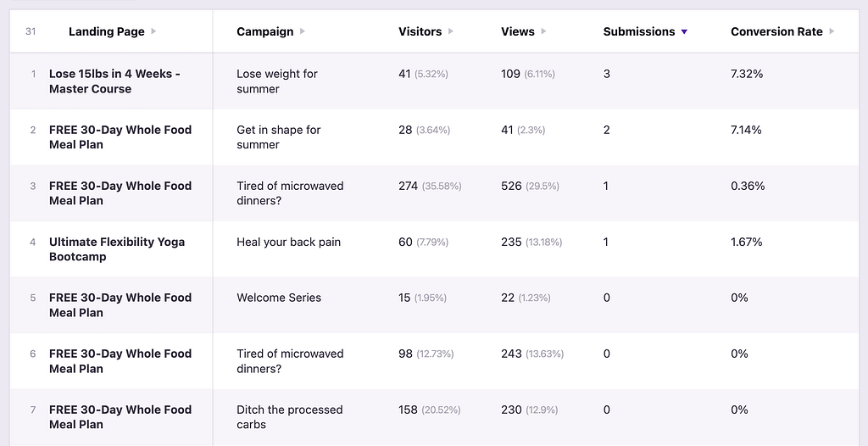Click sort arrow next to Conversion Rate
Viewport: 868px width, 446px height.
tap(832, 32)
